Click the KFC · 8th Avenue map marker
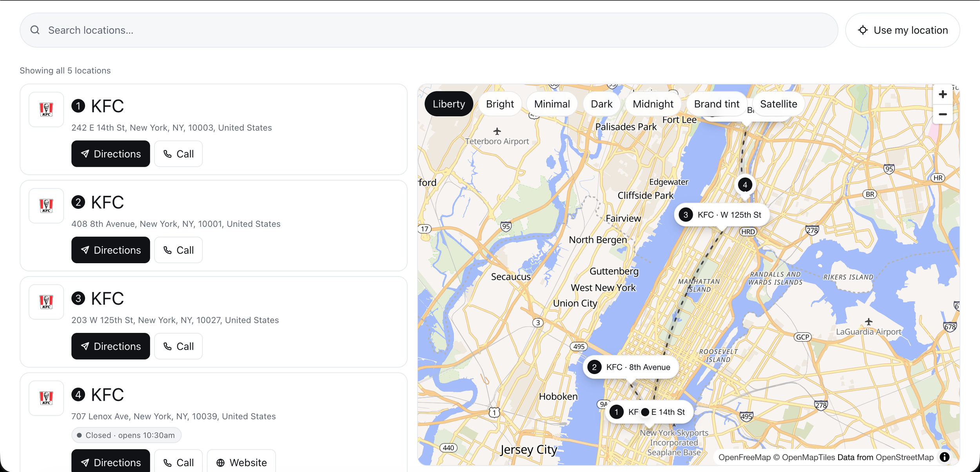Screen dimensions: 980x472 (x=631, y=367)
